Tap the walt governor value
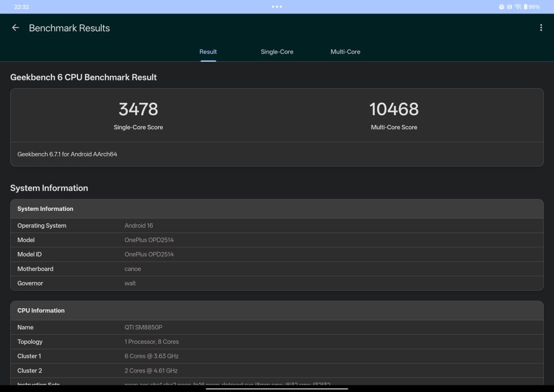This screenshot has height=392, width=554. click(x=130, y=283)
